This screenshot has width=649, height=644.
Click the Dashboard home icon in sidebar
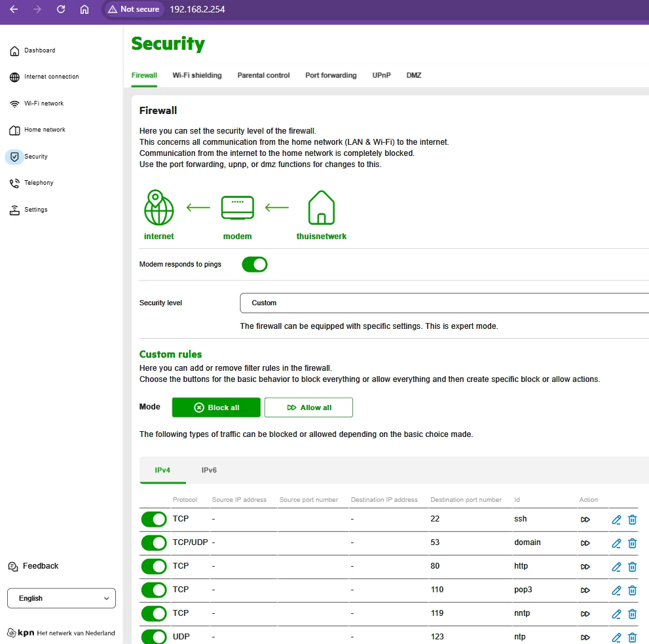pyautogui.click(x=14, y=51)
